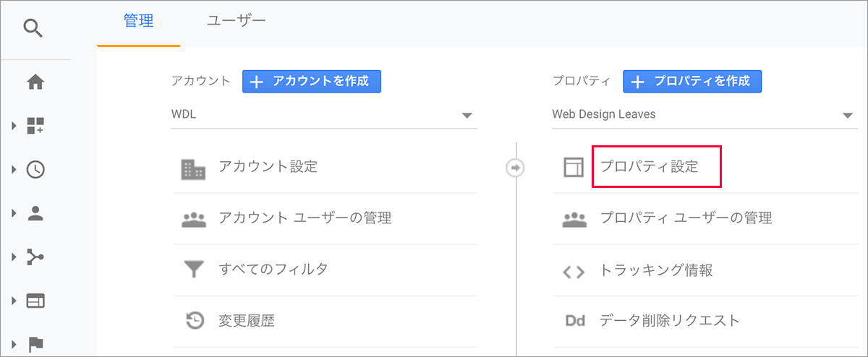Open the Realtime clock icon
Screen dimensions: 868x357
click(35, 170)
